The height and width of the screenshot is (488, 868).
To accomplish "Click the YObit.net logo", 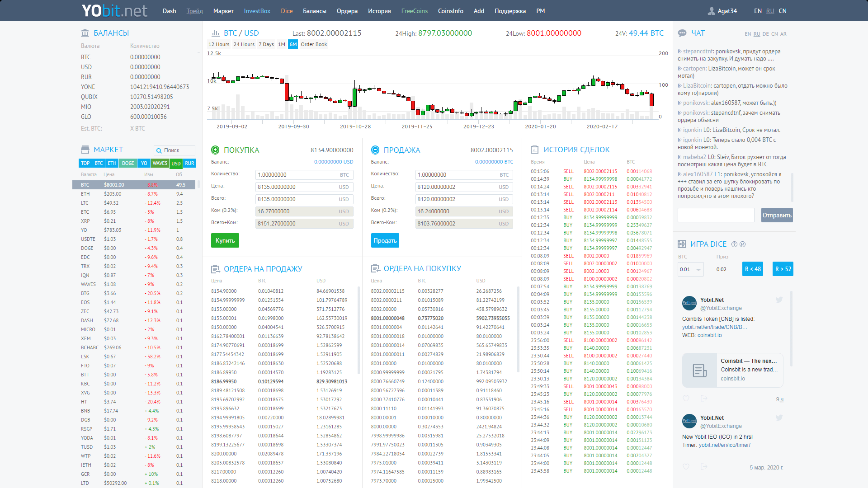I will click(x=114, y=10).
